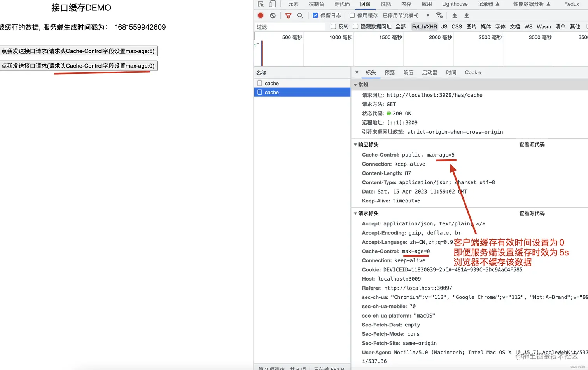Select the 标头 detail tab
Screen dimensions: 588x370
coord(371,72)
